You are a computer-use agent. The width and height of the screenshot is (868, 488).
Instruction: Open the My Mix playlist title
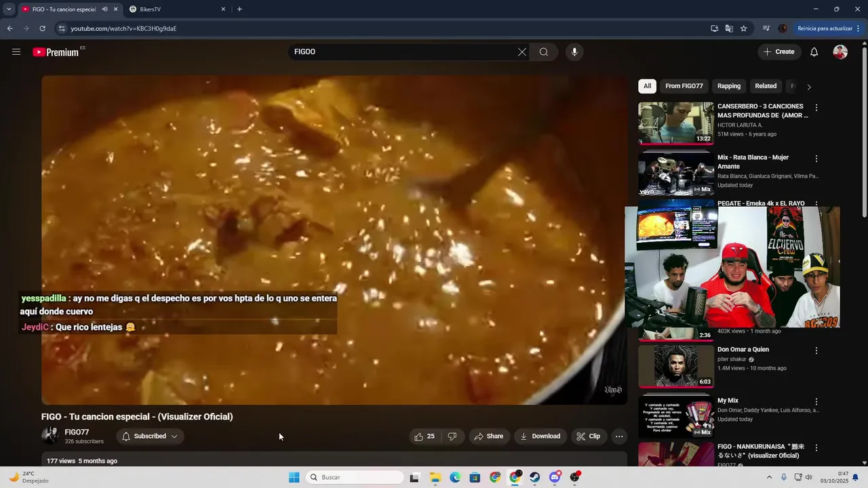point(728,401)
